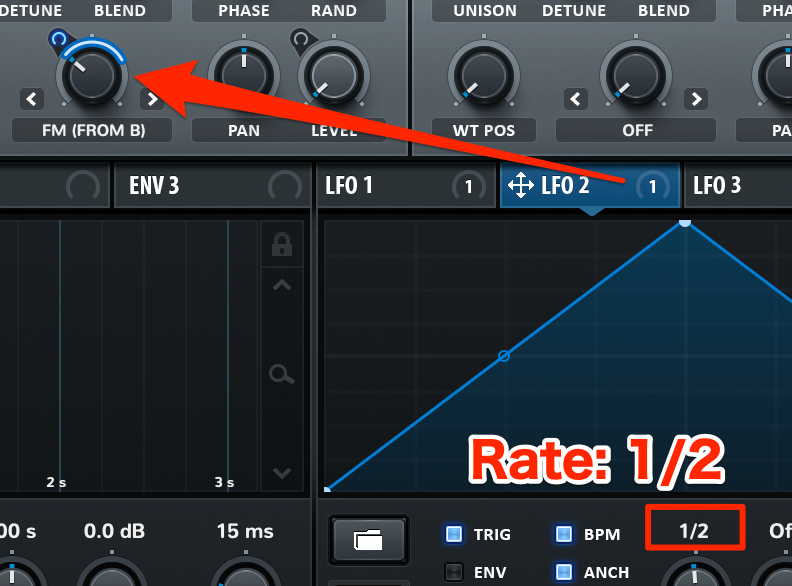792x586 pixels.
Task: Open the FM (FROM B) warp mode menu
Action: point(92,130)
